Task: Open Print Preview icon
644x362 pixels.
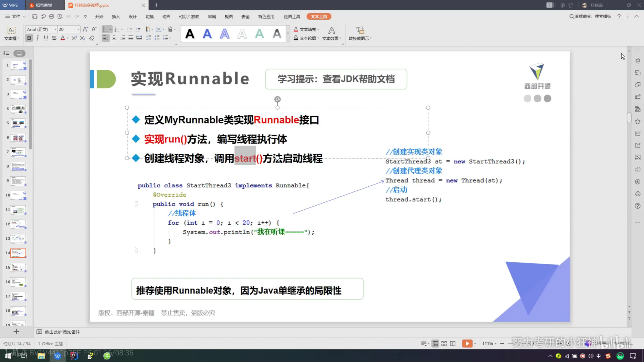Action: coord(60,16)
